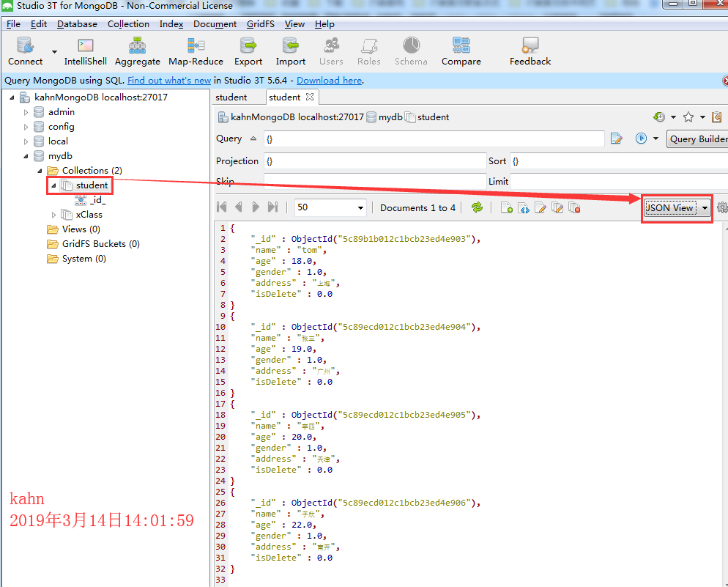Open the GridFS menu
Screen dimensions: 728x587
pos(261,23)
